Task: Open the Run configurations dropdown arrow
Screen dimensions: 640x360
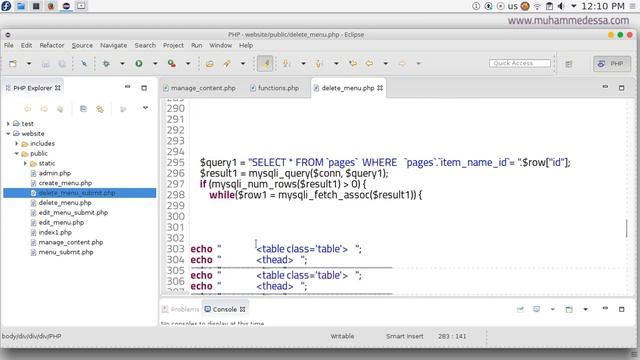Action: pyautogui.click(x=155, y=64)
